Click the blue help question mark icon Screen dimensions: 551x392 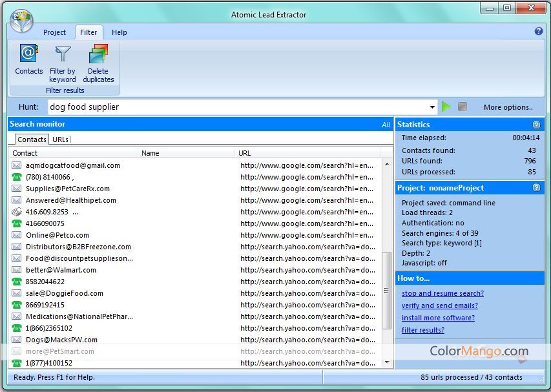point(539,31)
